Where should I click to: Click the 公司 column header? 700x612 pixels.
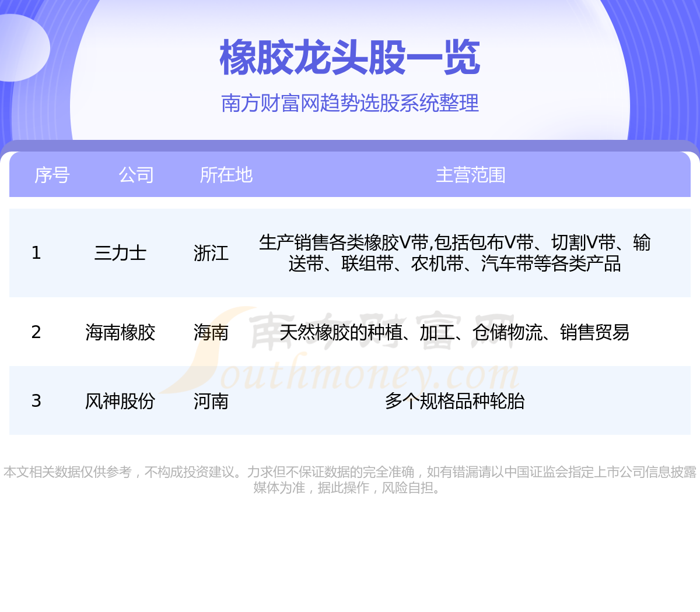(136, 175)
